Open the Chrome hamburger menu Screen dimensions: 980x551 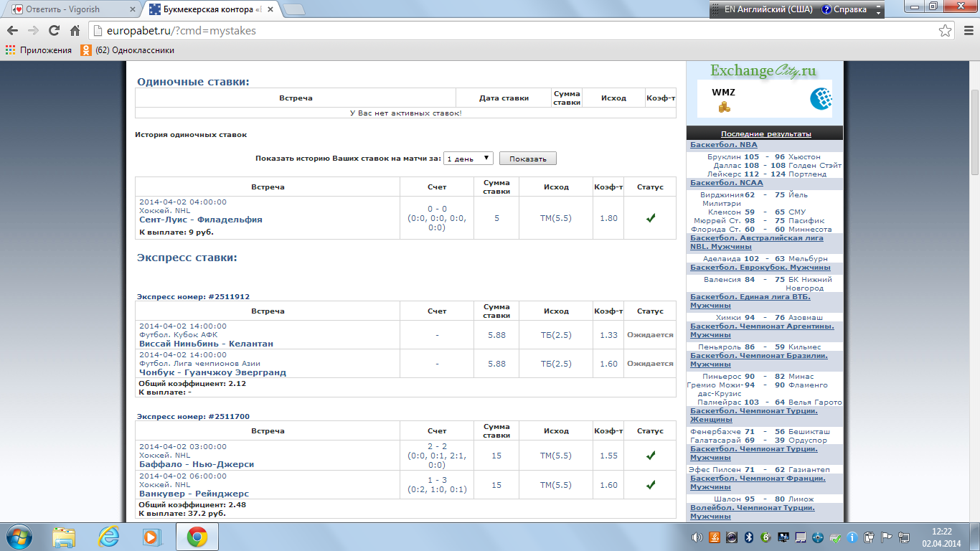966,31
